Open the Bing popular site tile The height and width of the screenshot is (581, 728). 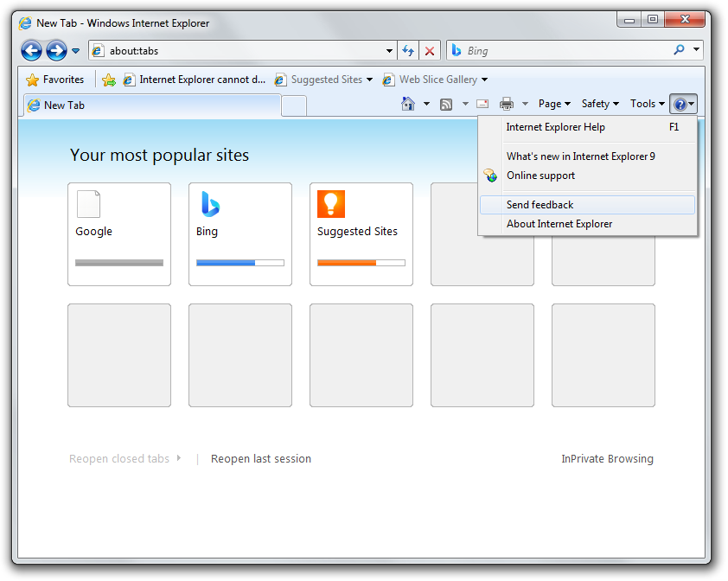click(240, 234)
